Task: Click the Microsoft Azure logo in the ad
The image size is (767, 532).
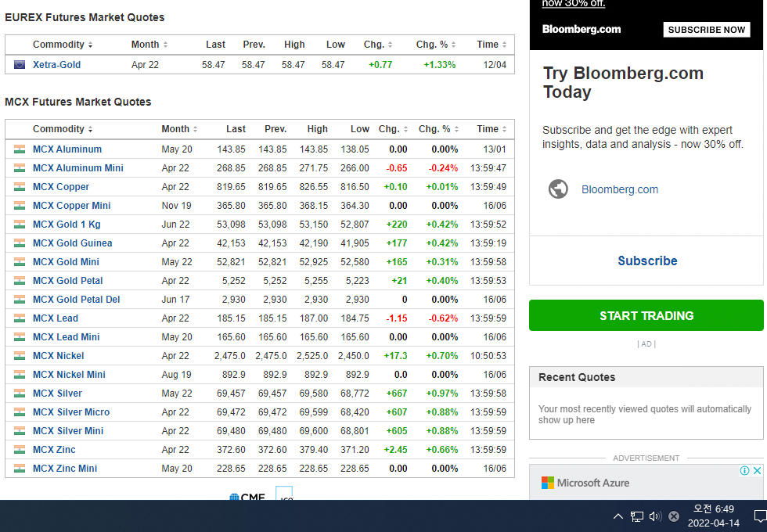Action: click(585, 483)
